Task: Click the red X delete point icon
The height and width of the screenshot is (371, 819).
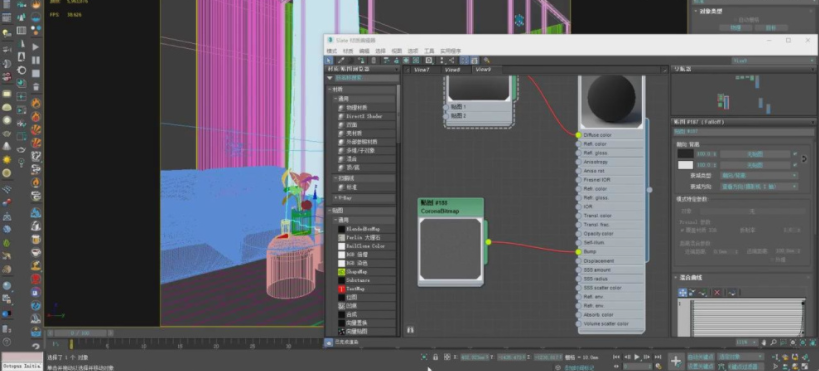Action: pos(717,293)
